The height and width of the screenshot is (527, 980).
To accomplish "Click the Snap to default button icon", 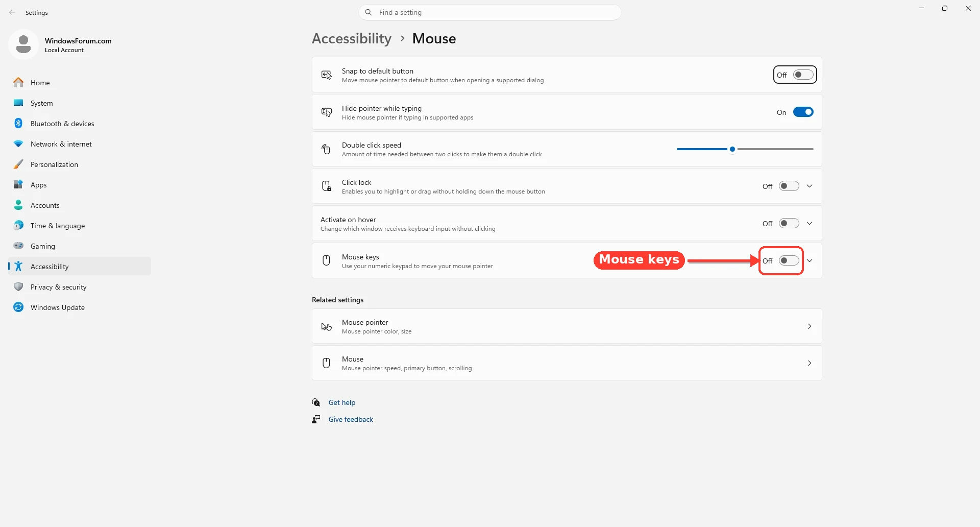I will [x=327, y=75].
